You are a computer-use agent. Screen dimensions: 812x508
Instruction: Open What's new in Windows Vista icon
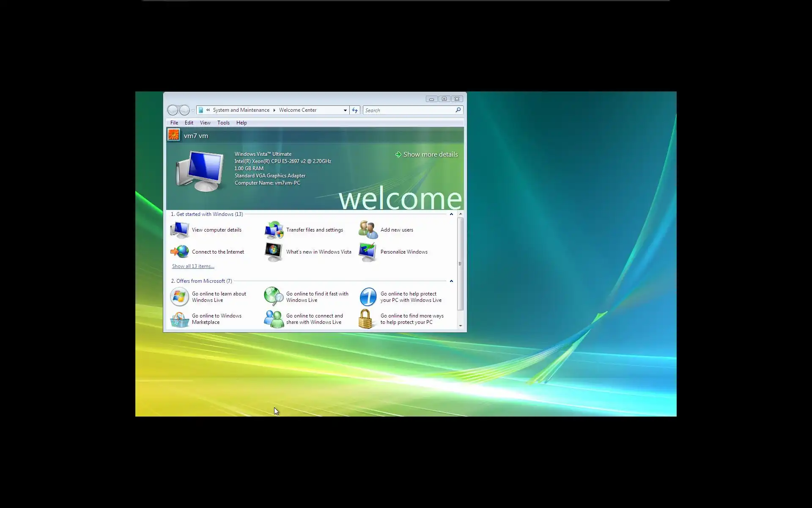[x=274, y=251]
